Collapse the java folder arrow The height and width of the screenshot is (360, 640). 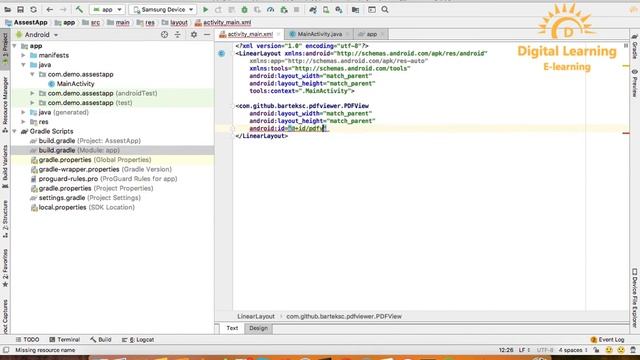point(24,65)
